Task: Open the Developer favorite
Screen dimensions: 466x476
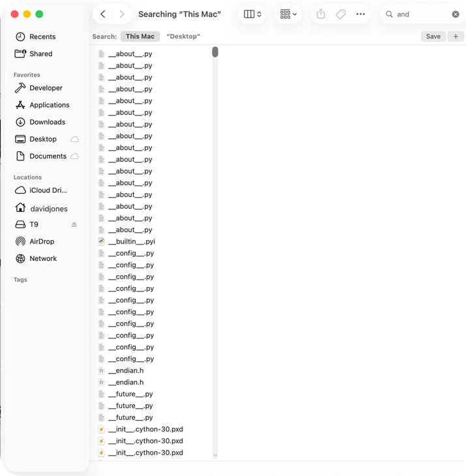Action: pyautogui.click(x=46, y=88)
